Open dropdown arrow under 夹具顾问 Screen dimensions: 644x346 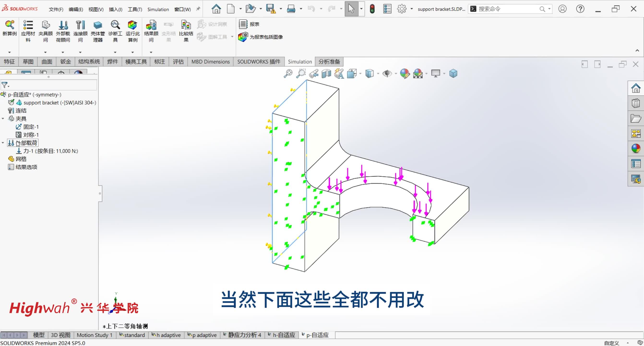45,52
